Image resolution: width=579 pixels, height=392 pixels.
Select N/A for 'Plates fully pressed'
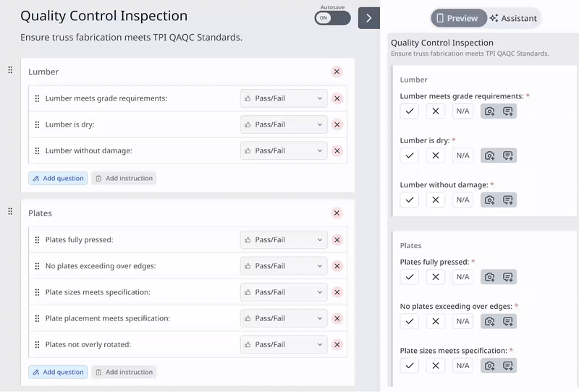463,277
